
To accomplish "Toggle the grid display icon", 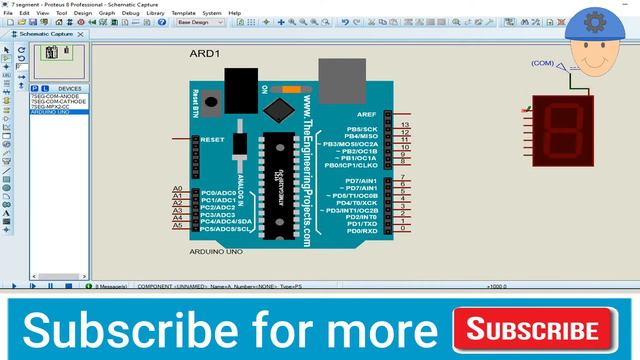I will tap(251, 22).
